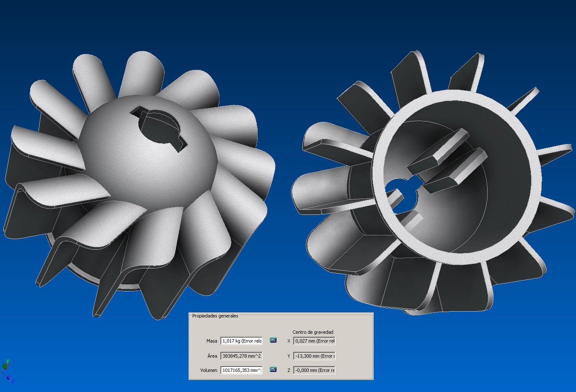Click the "Área" label

pos(212,356)
